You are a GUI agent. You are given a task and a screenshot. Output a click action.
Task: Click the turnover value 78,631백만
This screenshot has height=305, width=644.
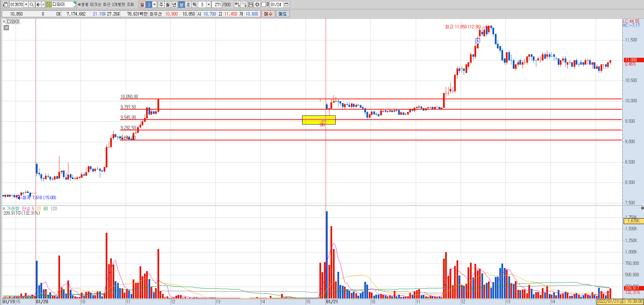[x=137, y=14]
